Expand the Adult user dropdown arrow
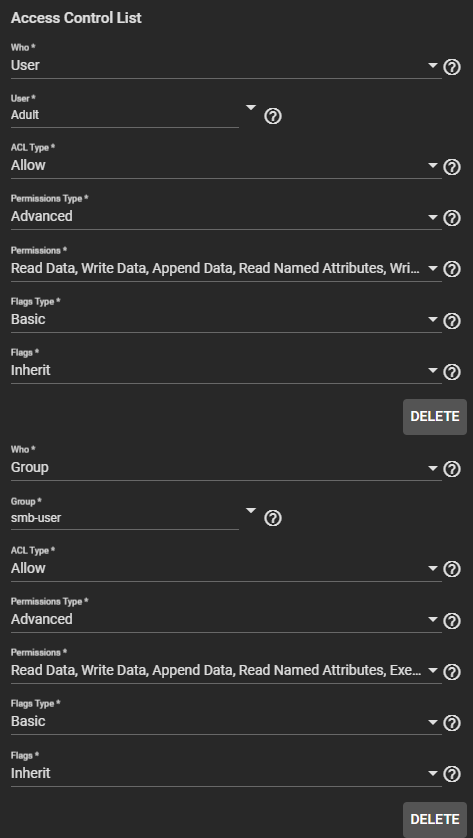The height and width of the screenshot is (838, 473). point(251,108)
